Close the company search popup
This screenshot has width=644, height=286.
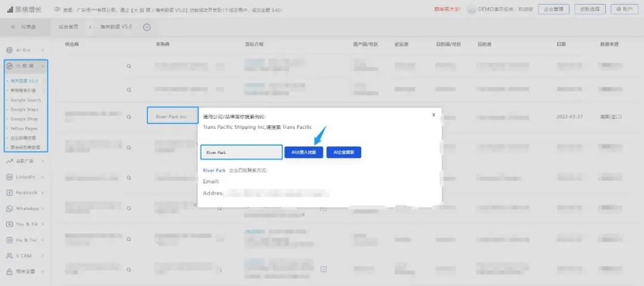tap(434, 115)
